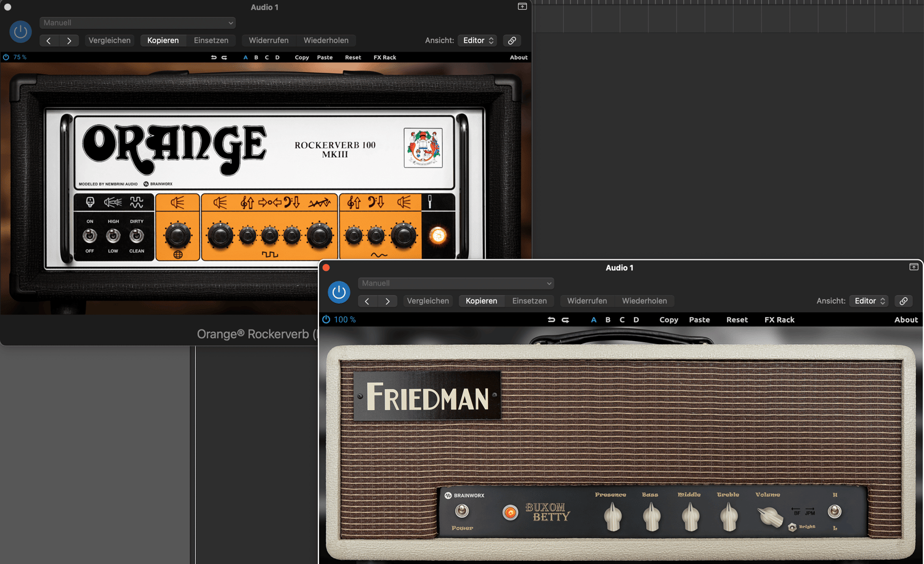
Task: Flip the Friedman H/L toggle switch
Action: [x=835, y=511]
